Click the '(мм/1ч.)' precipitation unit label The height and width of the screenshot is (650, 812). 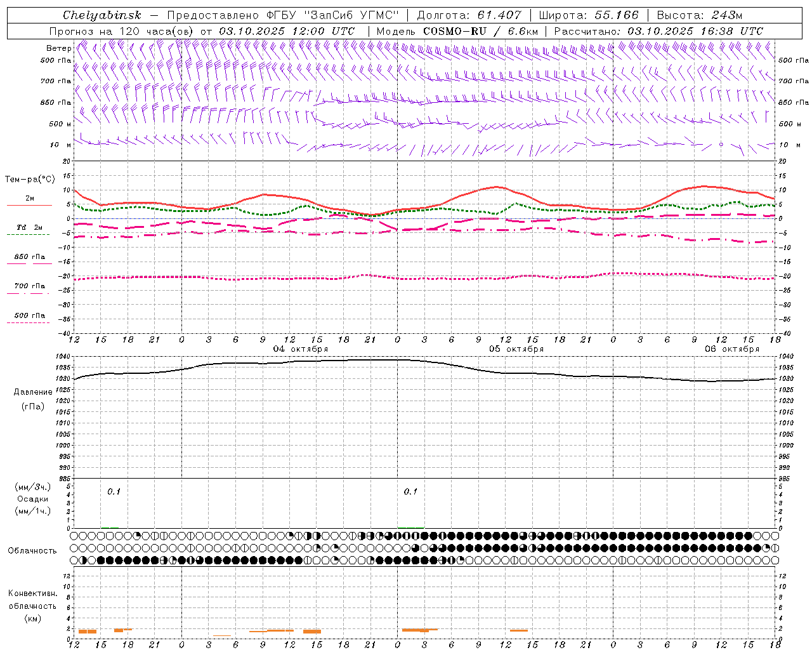[33, 511]
